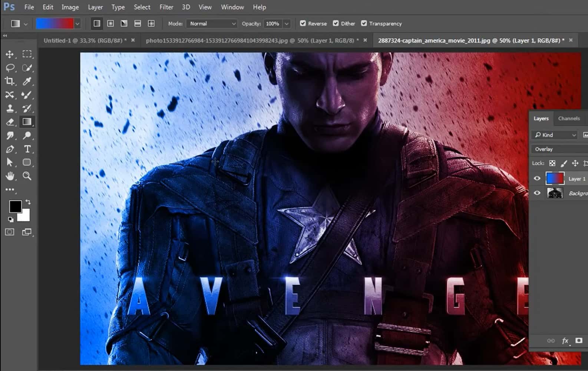
Task: Select the Gradient tool in toolbox
Action: coord(27,122)
